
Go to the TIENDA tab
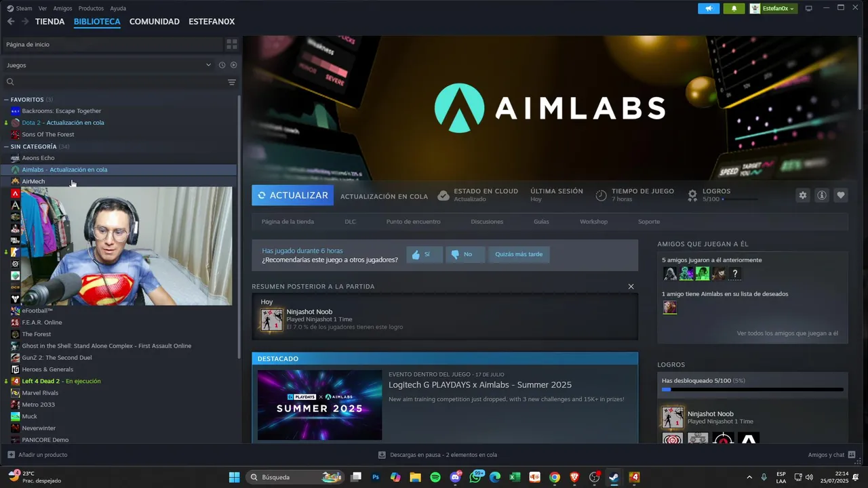50,22
